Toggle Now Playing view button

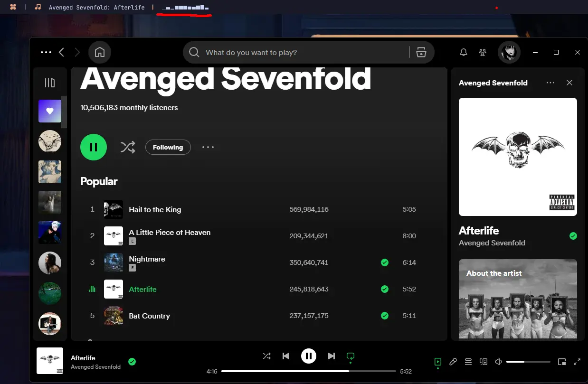pos(438,362)
